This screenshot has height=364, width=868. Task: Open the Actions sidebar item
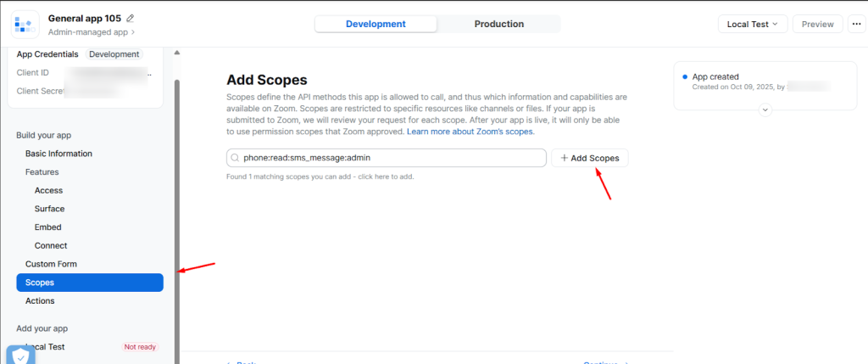coord(40,300)
